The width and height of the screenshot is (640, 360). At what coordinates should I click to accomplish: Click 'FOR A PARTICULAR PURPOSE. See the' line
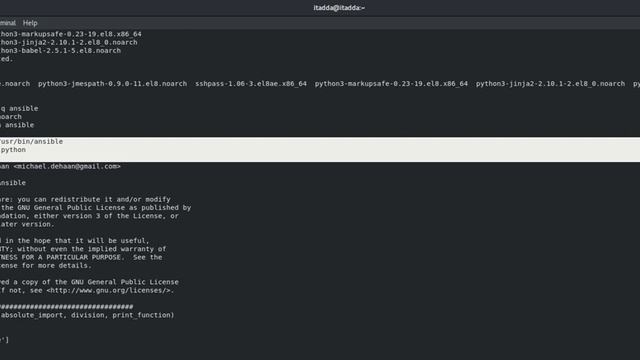(81, 258)
